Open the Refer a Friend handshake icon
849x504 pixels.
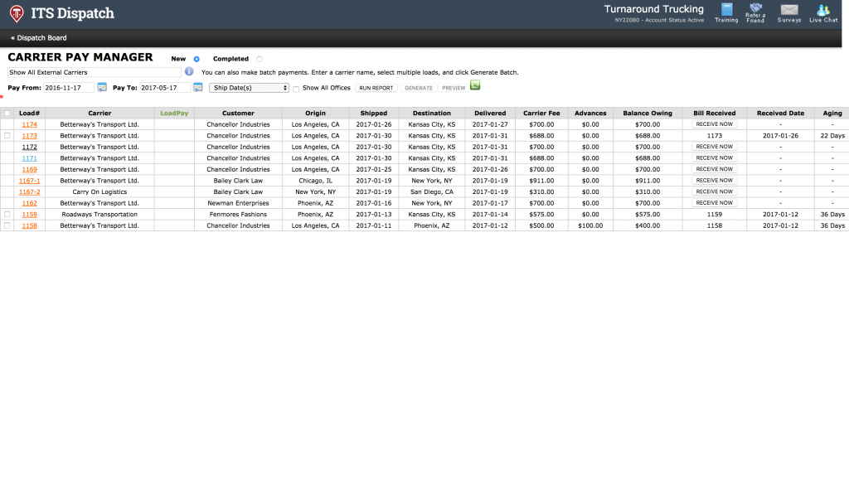pyautogui.click(x=755, y=8)
